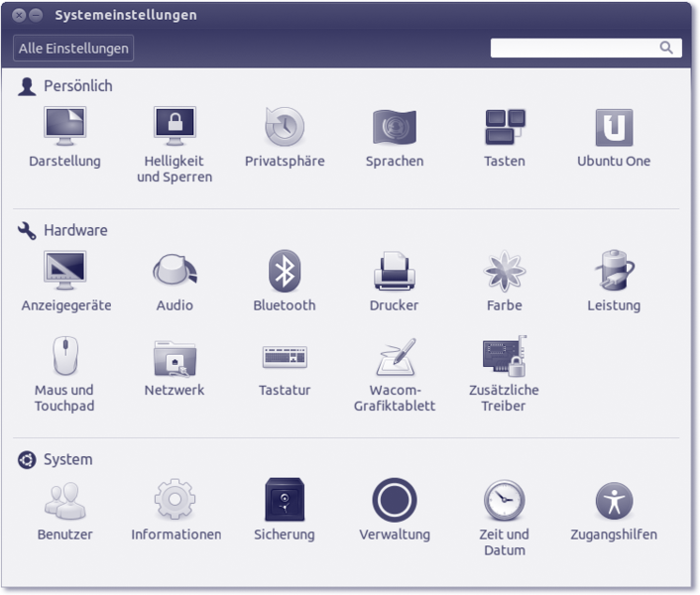
Task: Click the search input field
Action: [575, 48]
